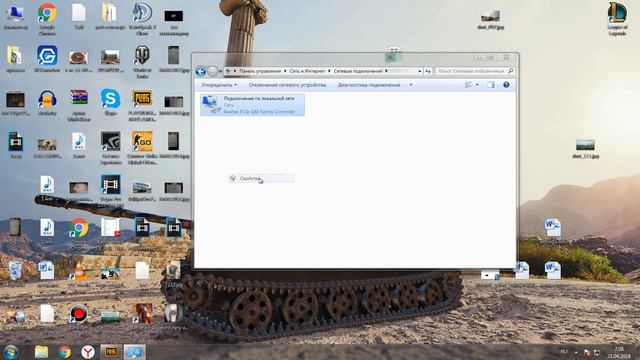Expand the arrow after Сетевые подключения breadcrumb
640x360 pixels.
[x=386, y=71]
